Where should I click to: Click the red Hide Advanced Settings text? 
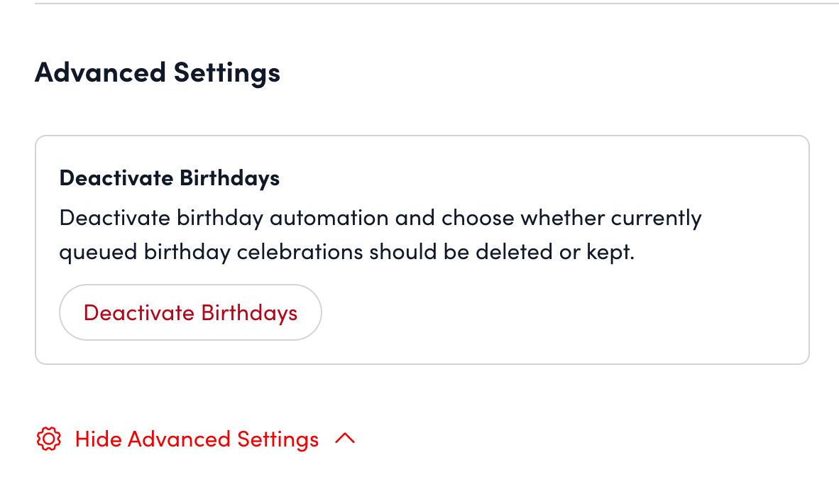coord(197,439)
